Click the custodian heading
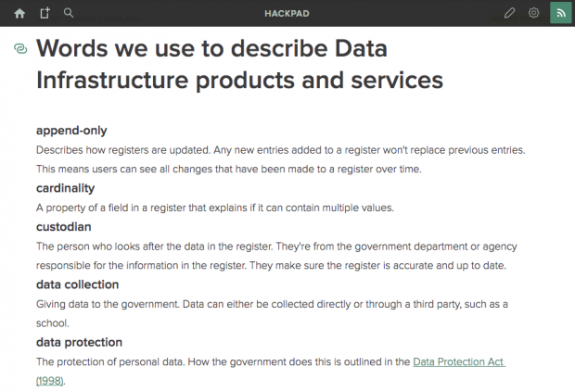Screen dimensions: 575x392 pos(63,227)
